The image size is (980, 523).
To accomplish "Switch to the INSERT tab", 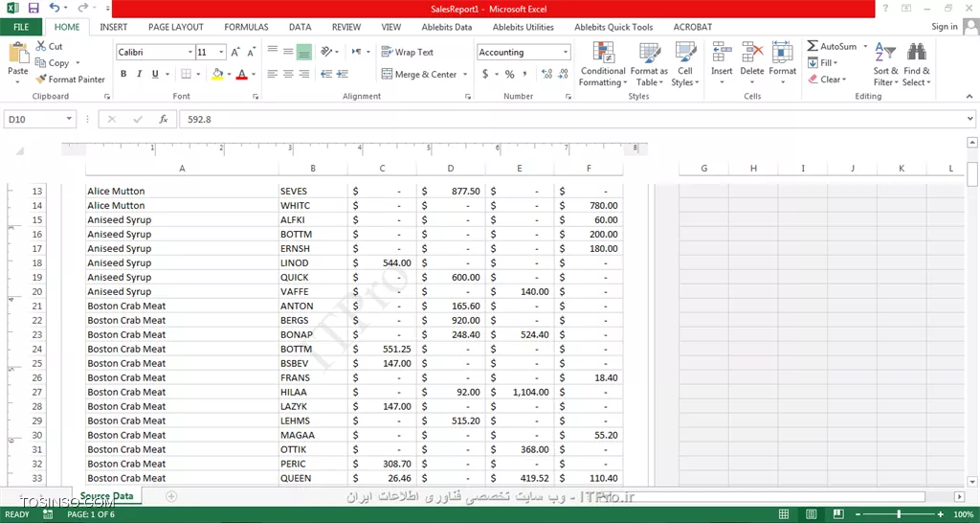I will (x=114, y=27).
